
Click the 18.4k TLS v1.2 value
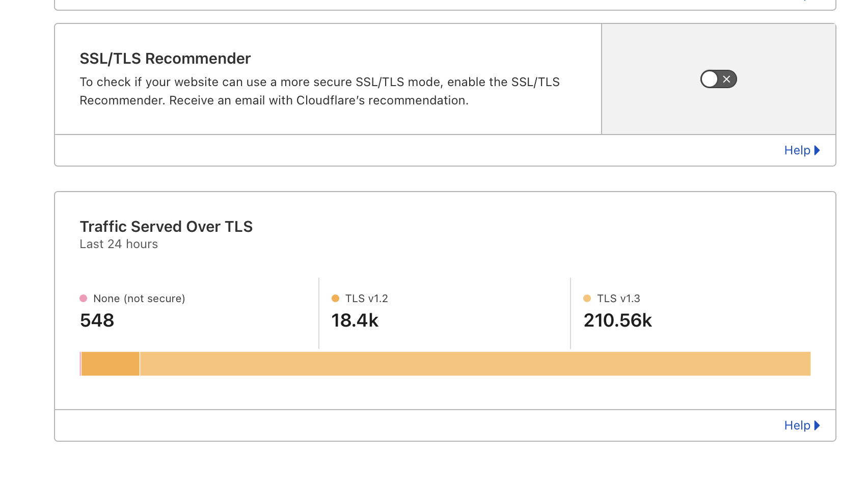355,320
